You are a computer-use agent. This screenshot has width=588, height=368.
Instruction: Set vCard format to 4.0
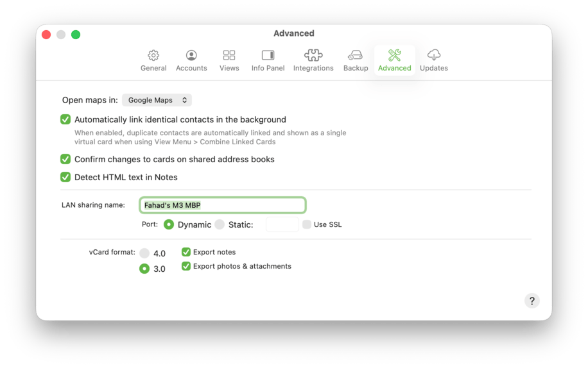coord(144,253)
